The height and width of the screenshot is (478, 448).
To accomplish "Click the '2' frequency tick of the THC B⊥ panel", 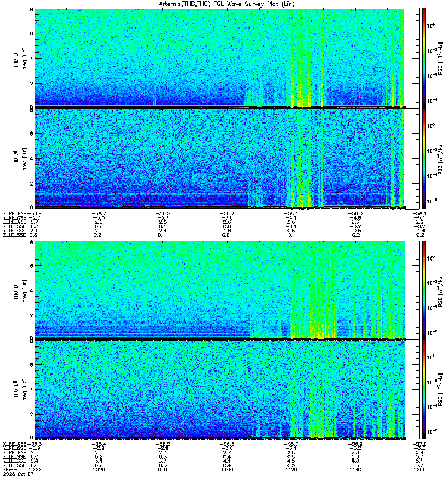I will pos(32,315).
